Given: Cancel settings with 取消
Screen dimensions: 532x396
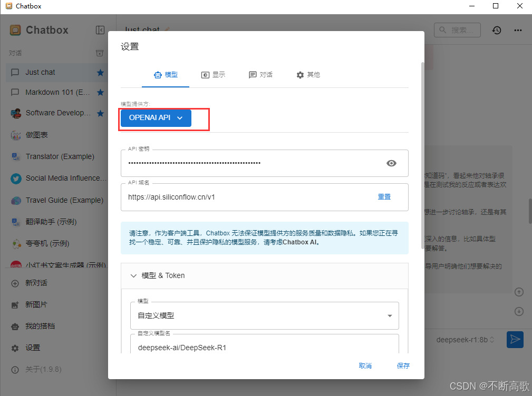Looking at the screenshot, I should [x=365, y=366].
